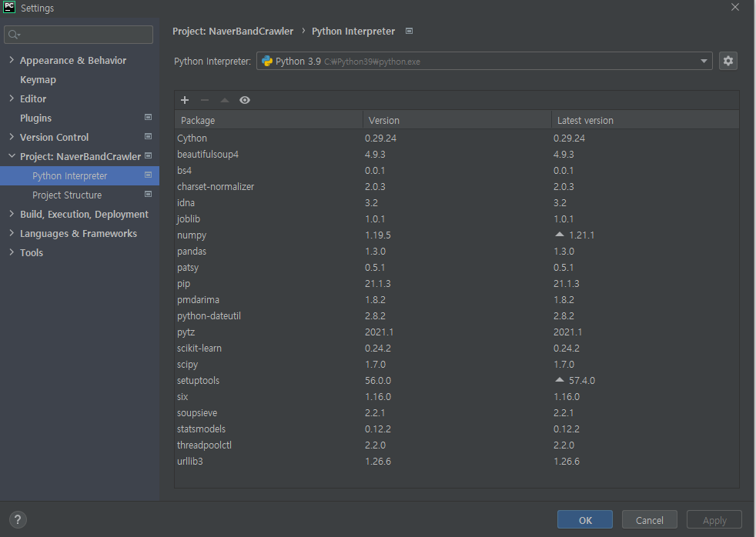Select the scikit-learn package row
This screenshot has height=537, width=756.
point(457,349)
